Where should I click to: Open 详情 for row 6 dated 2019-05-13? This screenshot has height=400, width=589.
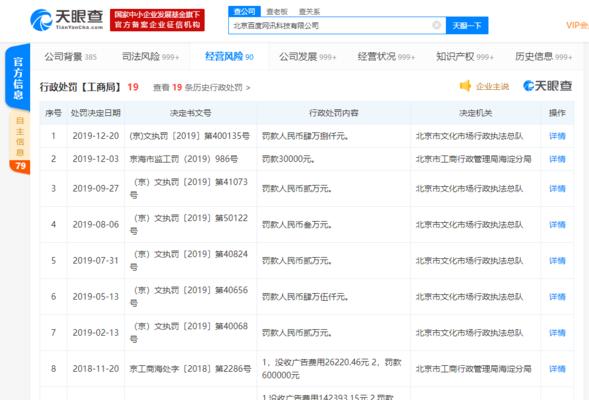pyautogui.click(x=557, y=297)
